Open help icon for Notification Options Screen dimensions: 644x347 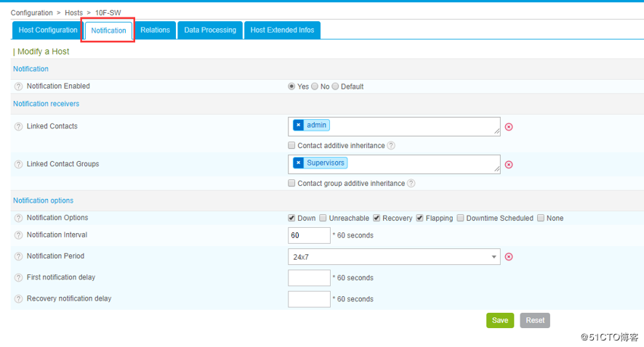(18, 218)
